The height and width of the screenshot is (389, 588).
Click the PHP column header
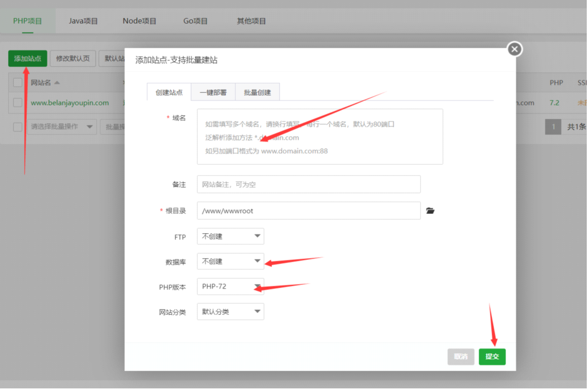[x=556, y=82]
